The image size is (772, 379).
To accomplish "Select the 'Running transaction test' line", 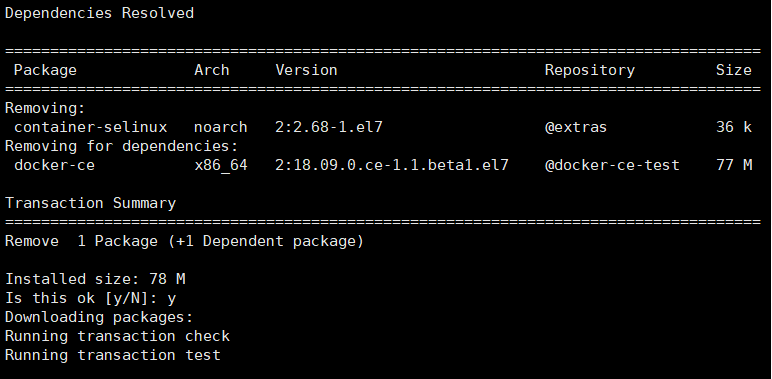I will point(113,355).
